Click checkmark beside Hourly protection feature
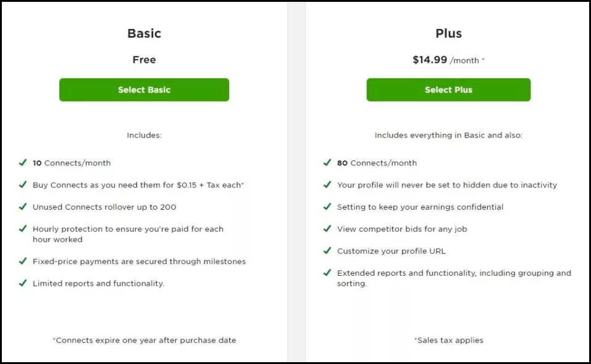Image resolution: width=591 pixels, height=364 pixels. [x=23, y=228]
